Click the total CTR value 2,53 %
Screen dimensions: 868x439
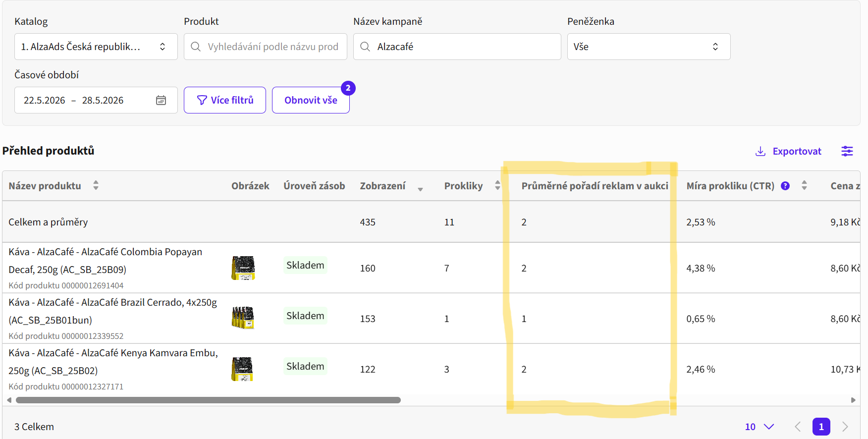tap(701, 222)
